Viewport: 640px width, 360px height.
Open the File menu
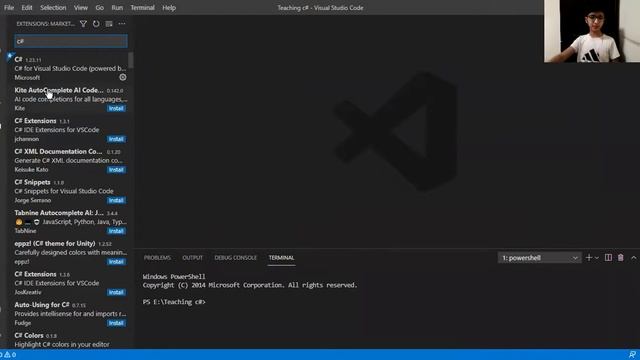tap(9, 8)
